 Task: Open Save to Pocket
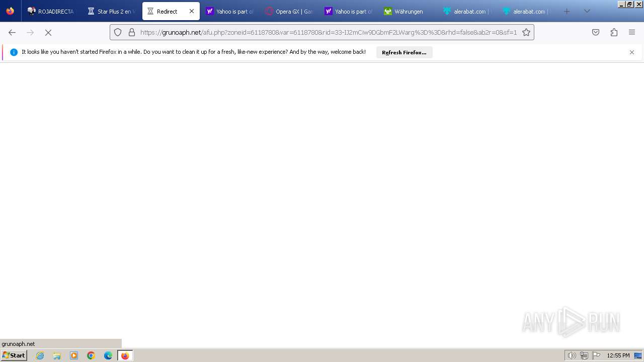(596, 32)
